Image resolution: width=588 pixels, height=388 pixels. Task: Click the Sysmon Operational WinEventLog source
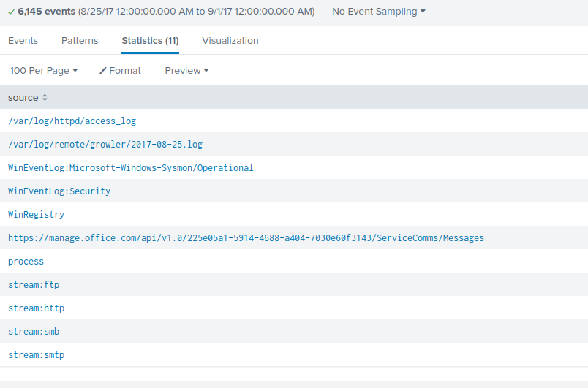[130, 168]
